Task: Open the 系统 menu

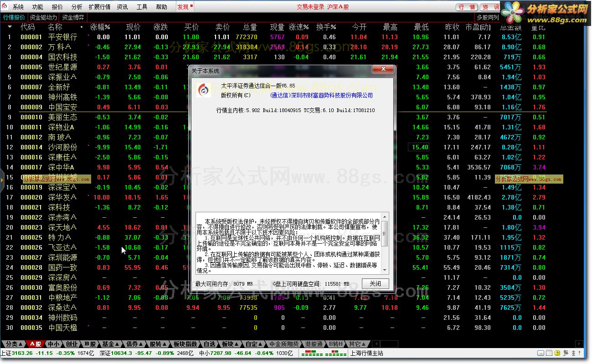Action: pyautogui.click(x=18, y=7)
